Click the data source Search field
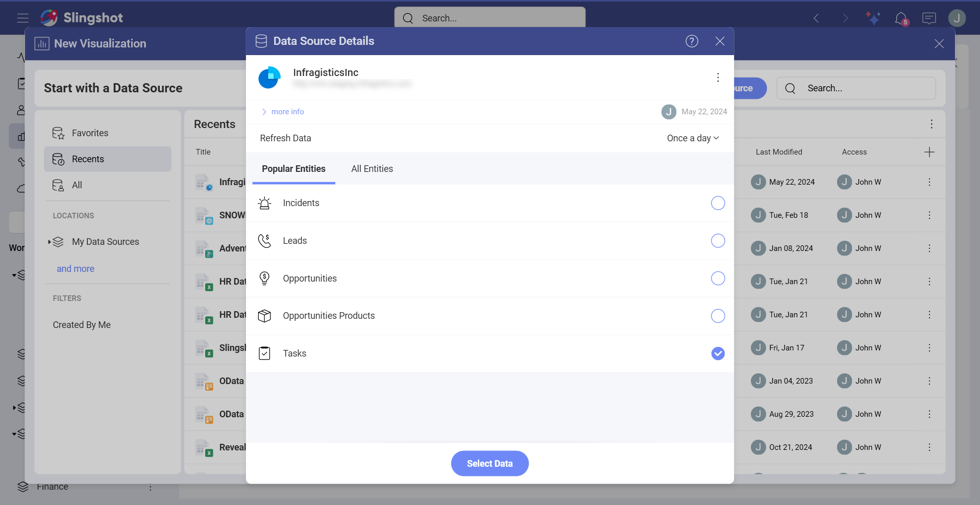 [856, 88]
